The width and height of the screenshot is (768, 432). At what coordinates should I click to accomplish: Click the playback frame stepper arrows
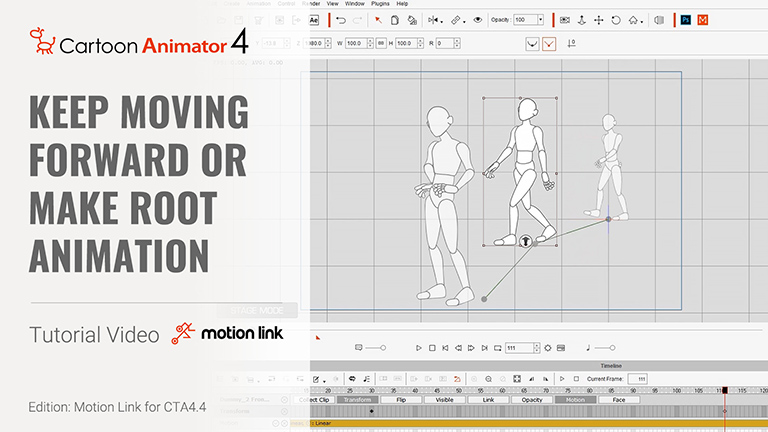536,348
